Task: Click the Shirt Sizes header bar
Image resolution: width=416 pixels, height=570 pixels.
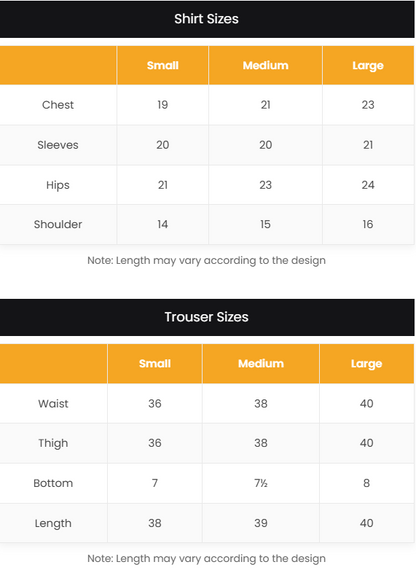Action: pyautogui.click(x=207, y=19)
